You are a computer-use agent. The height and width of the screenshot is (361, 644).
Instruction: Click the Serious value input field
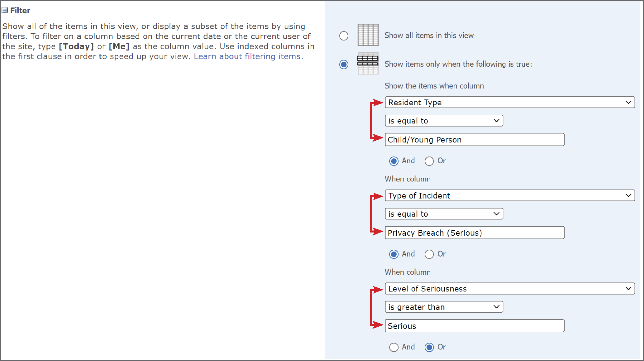[474, 326]
